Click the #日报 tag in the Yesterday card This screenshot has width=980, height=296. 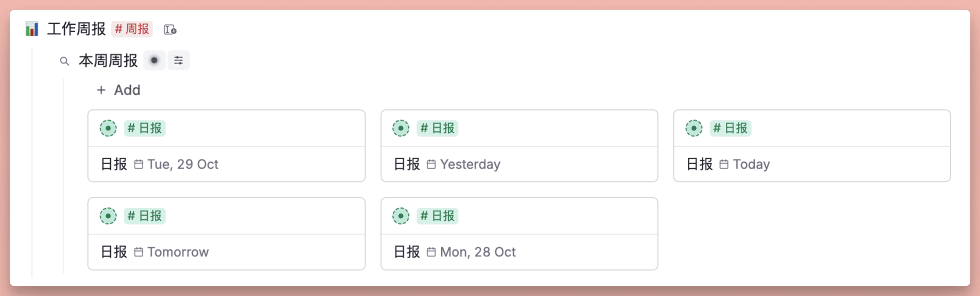(x=437, y=128)
